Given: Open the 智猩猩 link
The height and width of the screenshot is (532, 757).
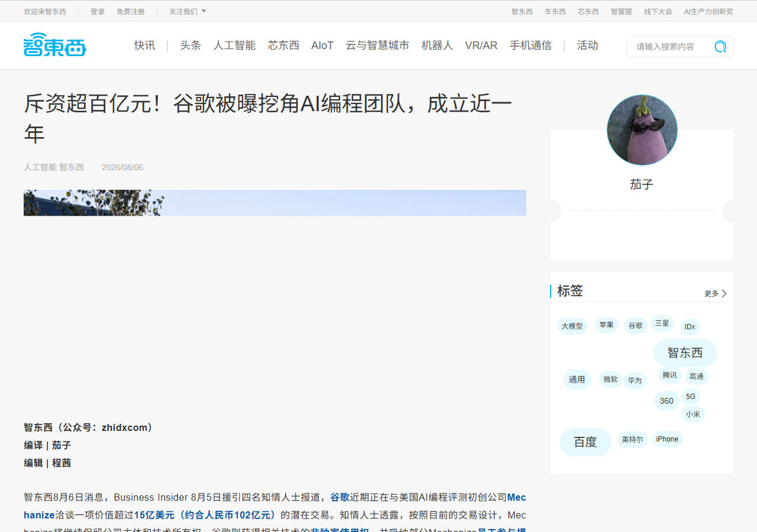Looking at the screenshot, I should tap(622, 11).
